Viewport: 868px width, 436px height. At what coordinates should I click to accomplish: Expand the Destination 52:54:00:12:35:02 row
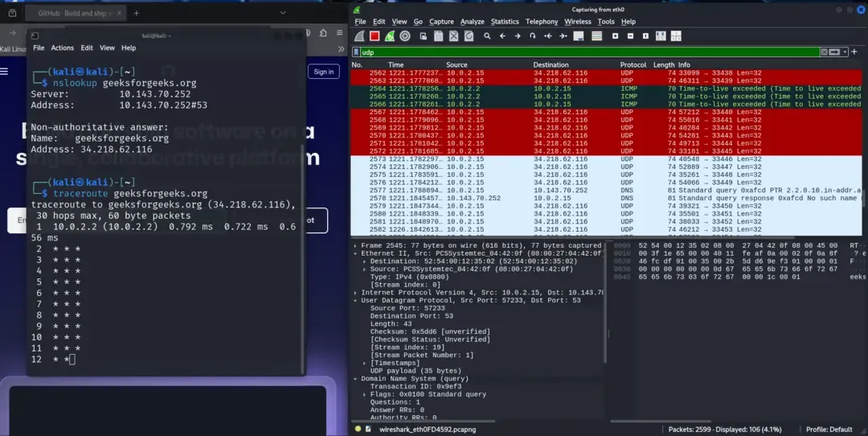coord(364,261)
